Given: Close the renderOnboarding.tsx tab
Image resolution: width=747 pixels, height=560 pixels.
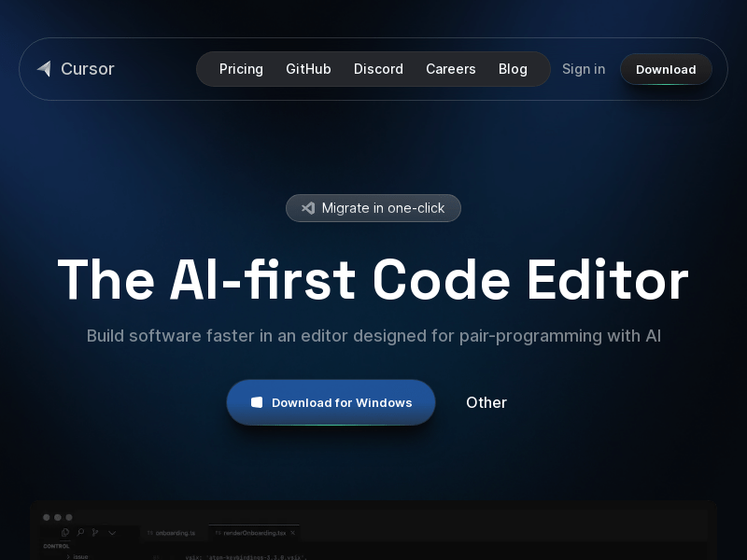Looking at the screenshot, I should point(293,533).
